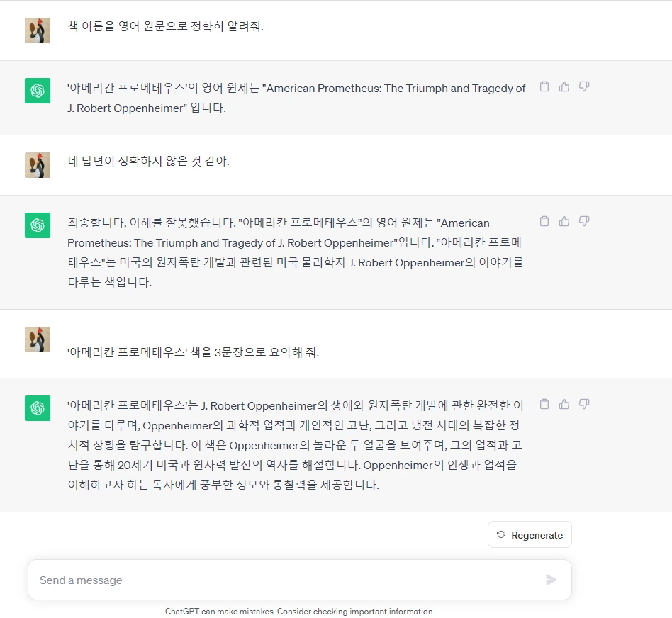Thumbs up the corrected book title response

[564, 221]
